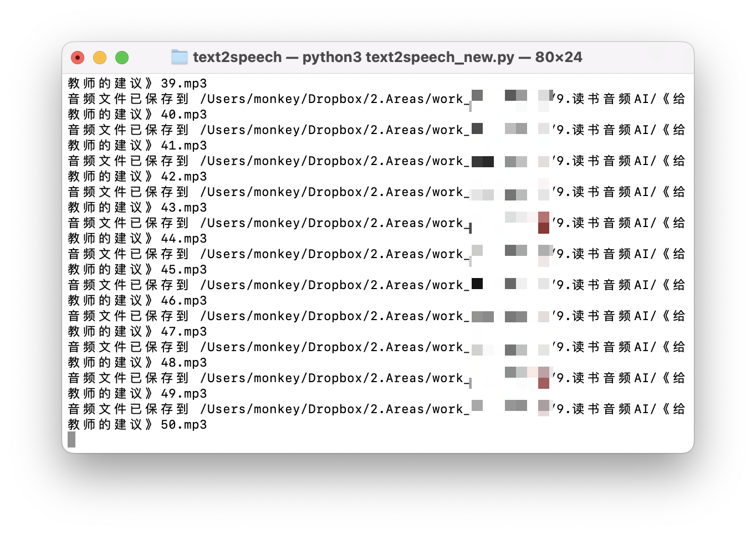Click the 42.mp3 filename text
The height and width of the screenshot is (535, 756).
click(x=183, y=177)
